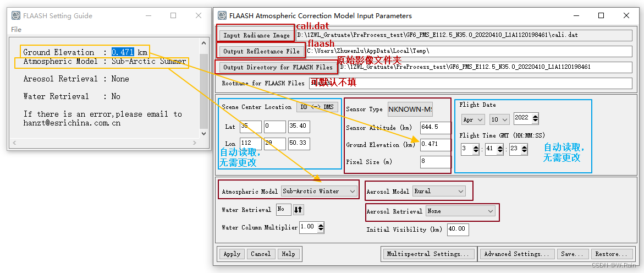644x273 pixels.
Task: Click Initial Visibility field 40.00
Action: (458, 230)
